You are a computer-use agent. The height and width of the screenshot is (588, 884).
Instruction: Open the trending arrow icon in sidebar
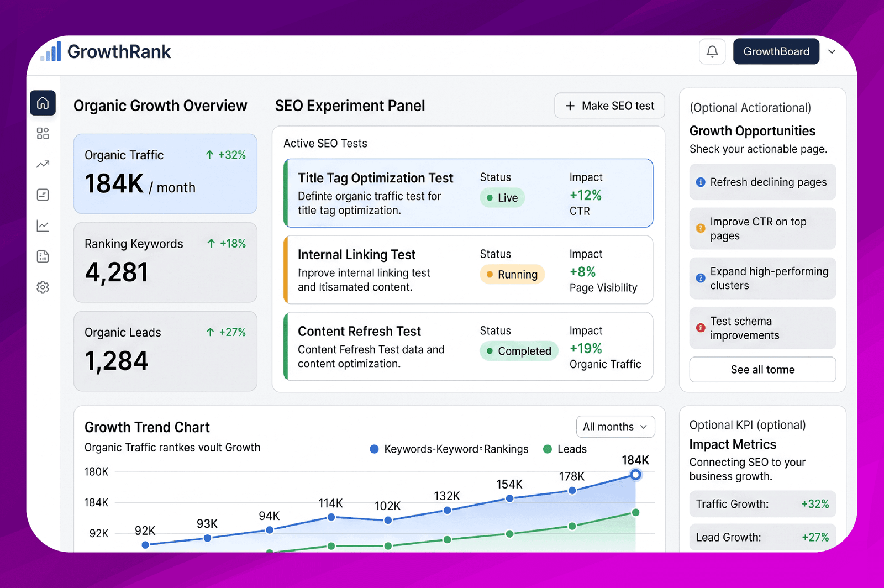click(x=43, y=164)
